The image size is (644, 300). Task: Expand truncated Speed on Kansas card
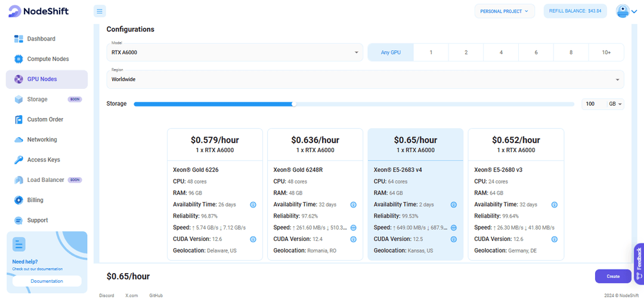(x=453, y=228)
